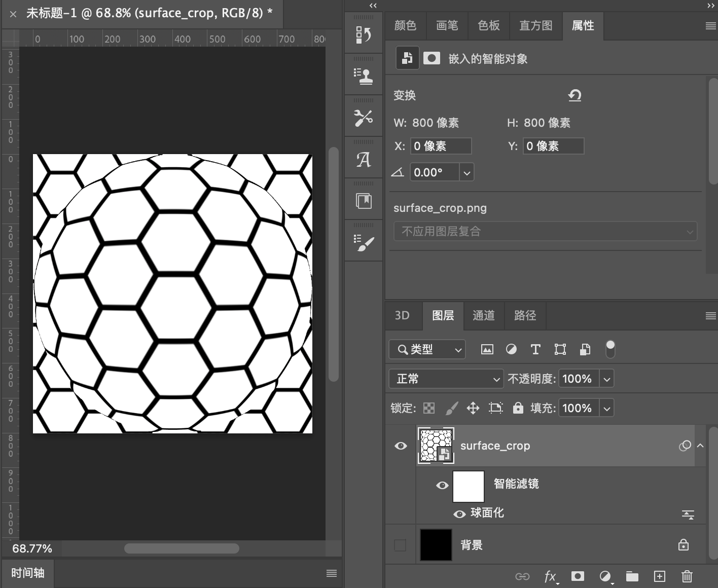Screen dimensions: 718x588
Task: Lock all padlock icon
Action: (x=518, y=408)
